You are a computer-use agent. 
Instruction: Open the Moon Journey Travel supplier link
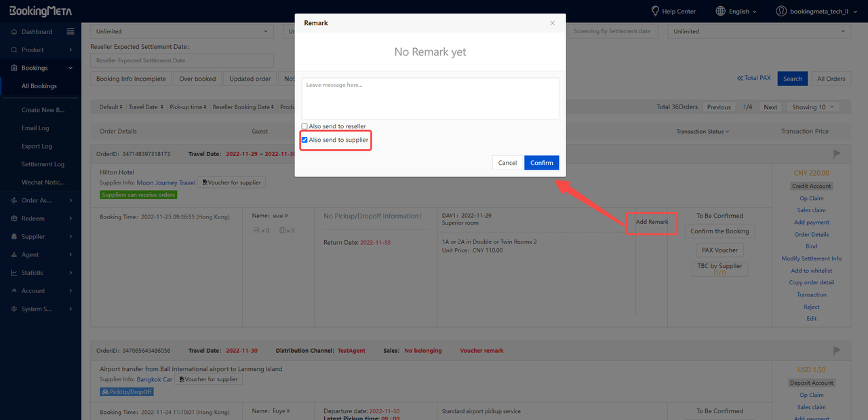pos(165,183)
